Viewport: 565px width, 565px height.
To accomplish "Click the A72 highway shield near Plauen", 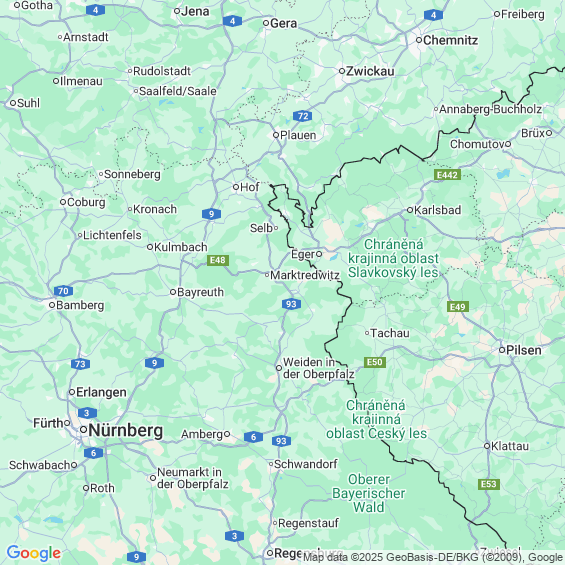I will (302, 116).
